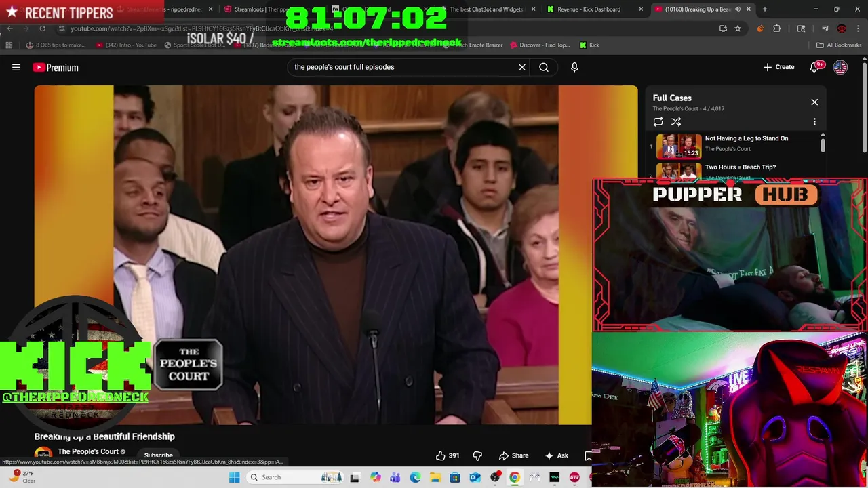Open Task View on the taskbar

click(355, 477)
